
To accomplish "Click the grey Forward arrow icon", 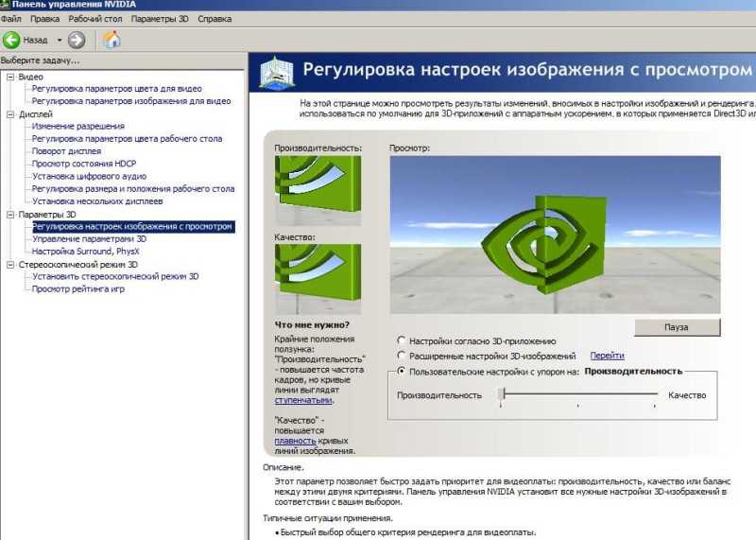I will pos(77,40).
